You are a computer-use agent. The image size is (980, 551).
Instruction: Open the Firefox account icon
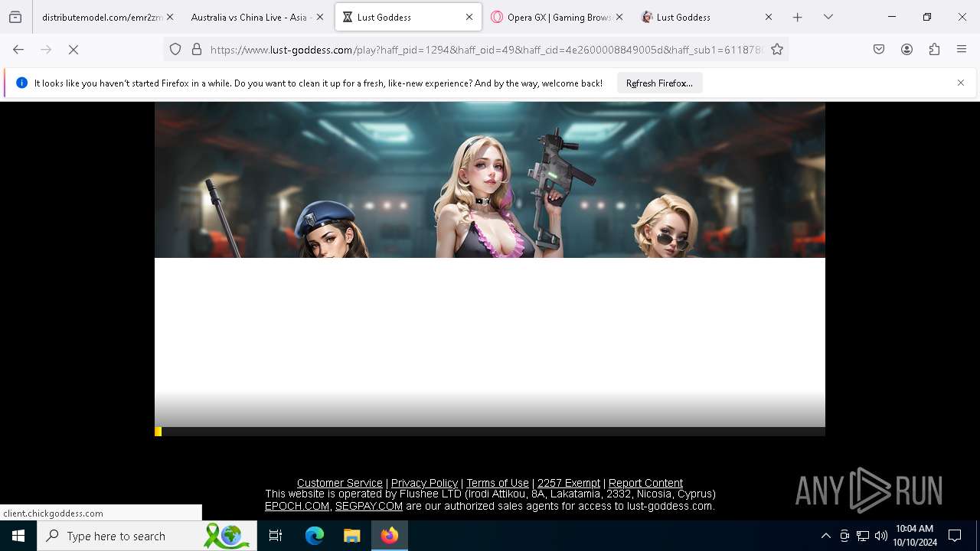pos(906,49)
